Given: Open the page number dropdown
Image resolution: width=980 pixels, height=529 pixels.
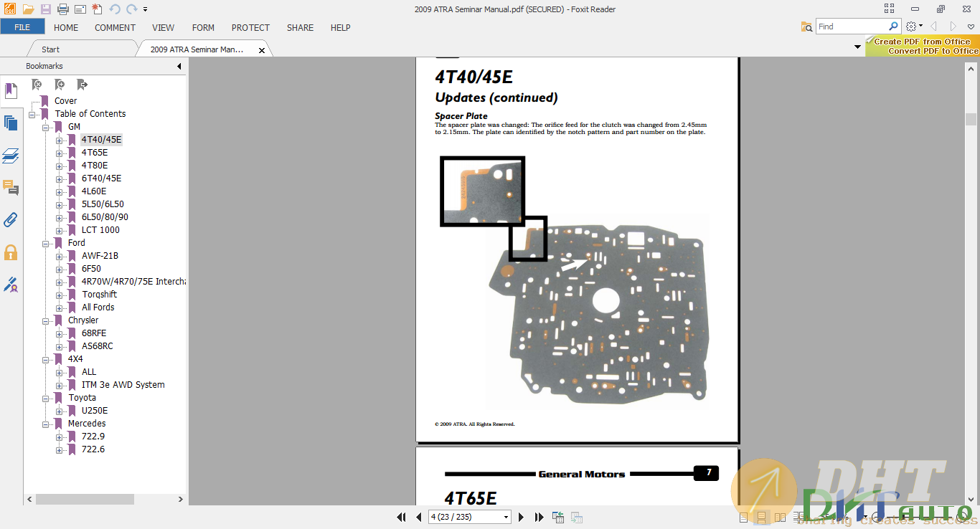Looking at the screenshot, I should (507, 517).
